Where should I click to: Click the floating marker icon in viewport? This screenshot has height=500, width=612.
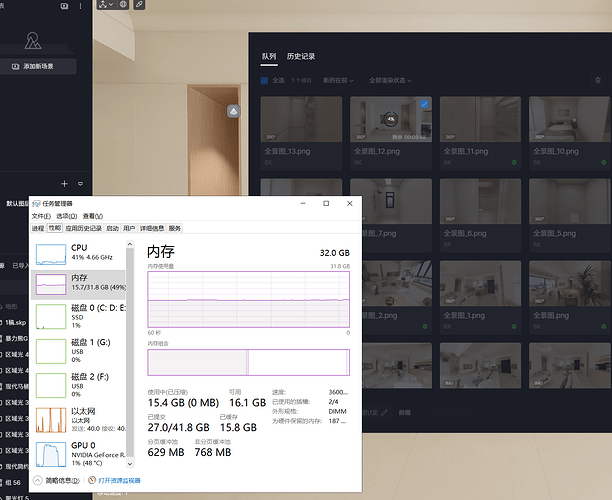(233, 111)
